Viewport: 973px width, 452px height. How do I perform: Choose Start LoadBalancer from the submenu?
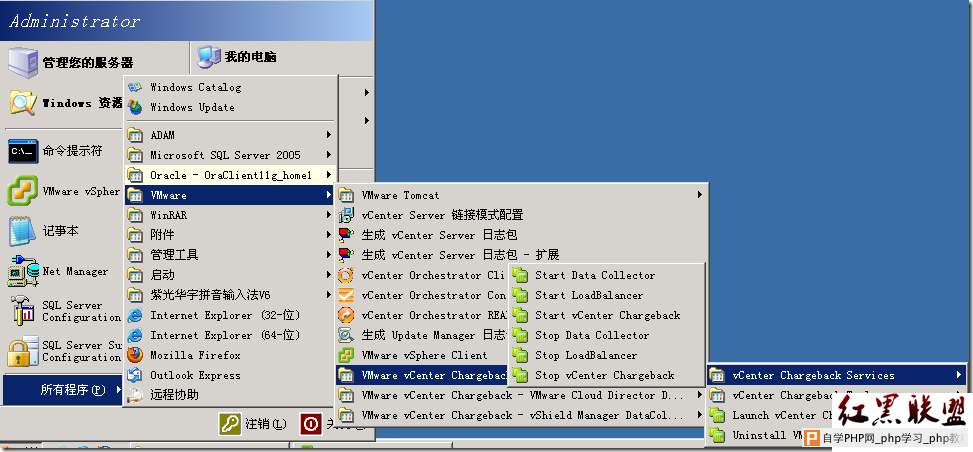click(607, 296)
